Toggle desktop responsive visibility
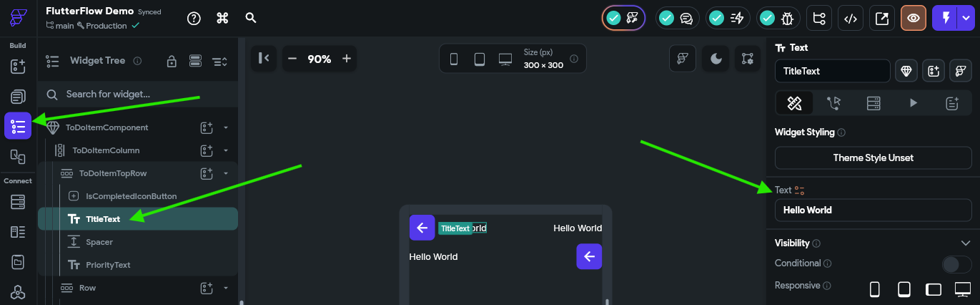Viewport: 980px width, 305px height. click(x=963, y=289)
